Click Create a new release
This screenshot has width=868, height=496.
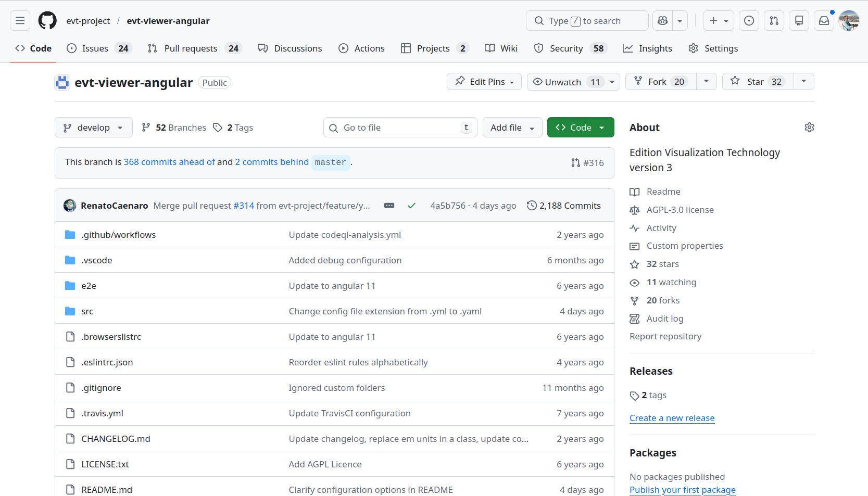672,418
